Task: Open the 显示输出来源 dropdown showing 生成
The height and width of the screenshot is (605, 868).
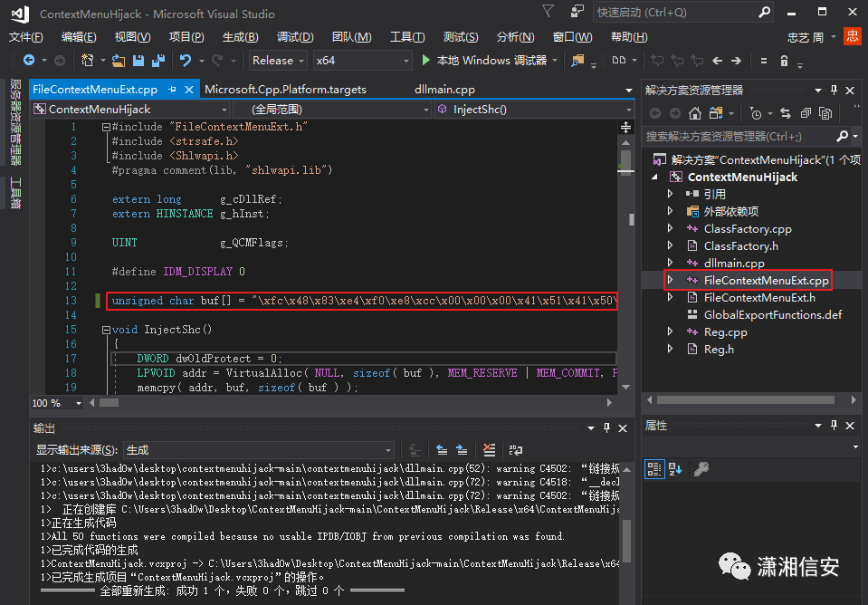Action: coord(259,450)
